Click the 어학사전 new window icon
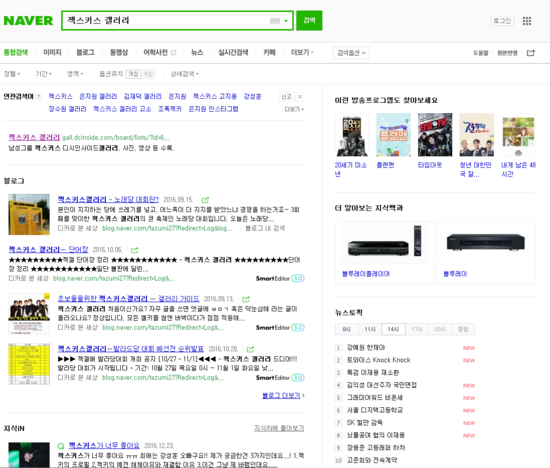The image size is (550, 468). coord(173,53)
